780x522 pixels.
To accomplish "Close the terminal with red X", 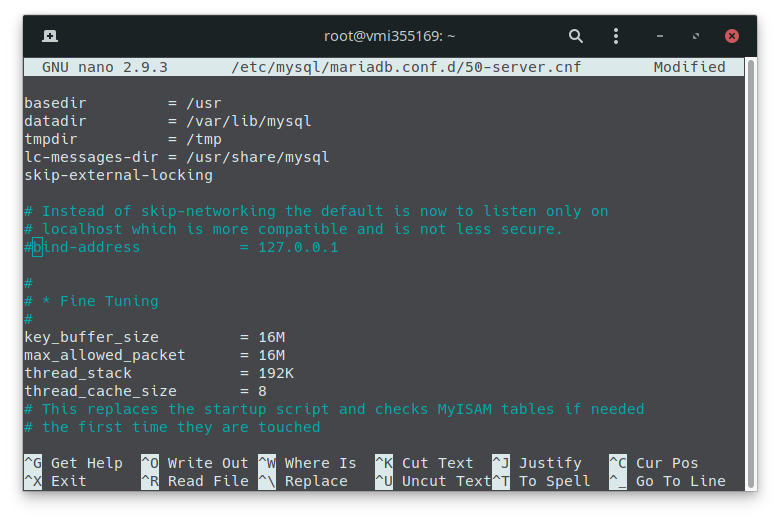I will (x=732, y=36).
